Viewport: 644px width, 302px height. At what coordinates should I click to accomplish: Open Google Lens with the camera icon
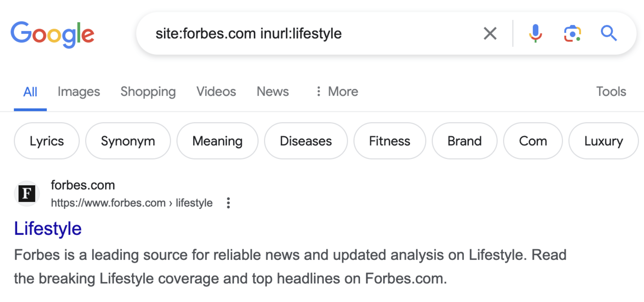[573, 34]
